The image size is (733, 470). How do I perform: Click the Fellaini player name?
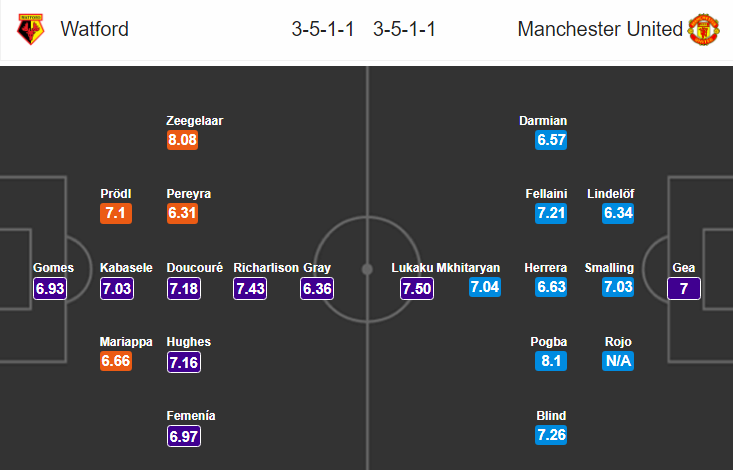point(546,194)
